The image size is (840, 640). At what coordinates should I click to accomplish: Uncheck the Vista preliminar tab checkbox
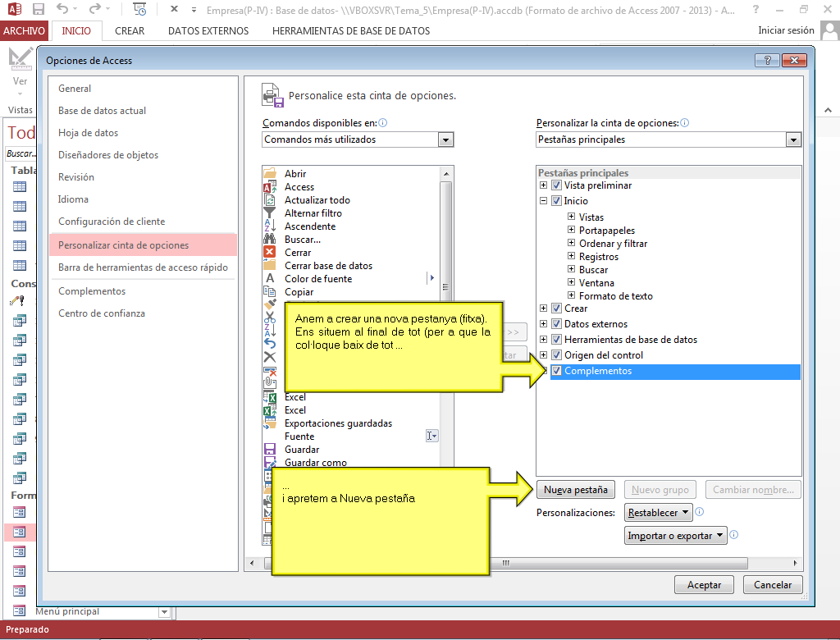click(557, 185)
